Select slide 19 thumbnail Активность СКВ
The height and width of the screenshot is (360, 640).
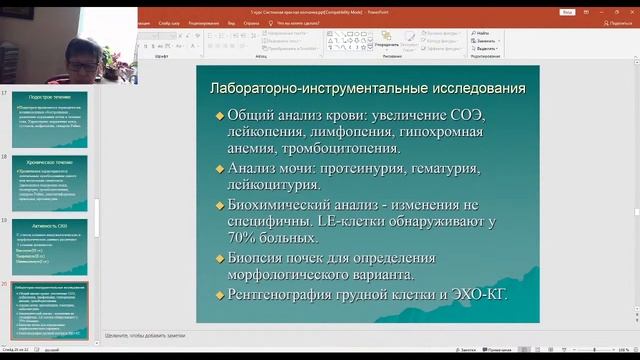(x=49, y=247)
